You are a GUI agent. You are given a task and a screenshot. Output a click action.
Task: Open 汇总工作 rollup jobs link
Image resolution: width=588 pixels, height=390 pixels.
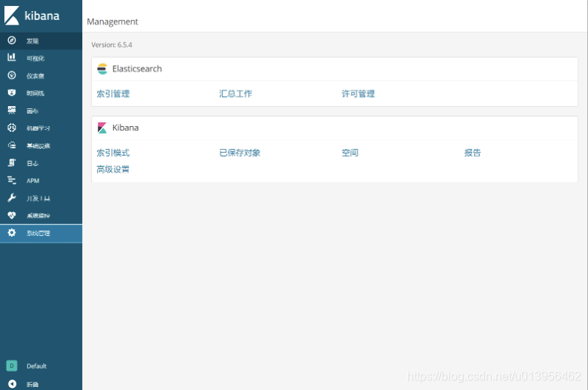click(x=235, y=93)
